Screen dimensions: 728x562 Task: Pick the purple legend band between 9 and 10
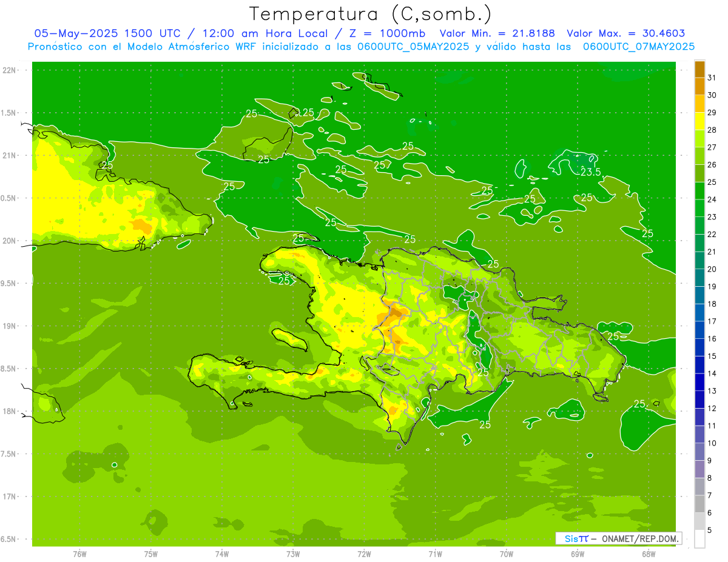coord(699,452)
